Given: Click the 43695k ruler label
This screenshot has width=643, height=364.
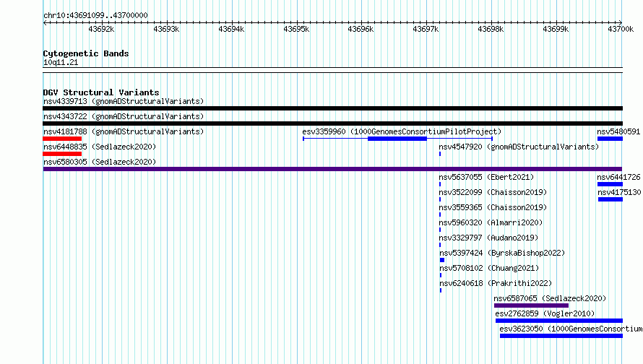Looking at the screenshot, I should (x=296, y=29).
